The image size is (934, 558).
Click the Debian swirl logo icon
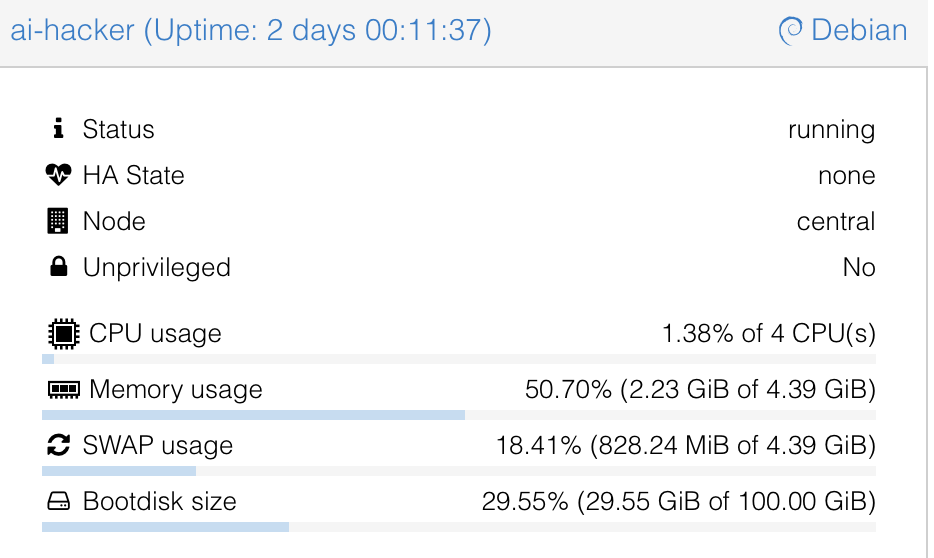point(790,31)
